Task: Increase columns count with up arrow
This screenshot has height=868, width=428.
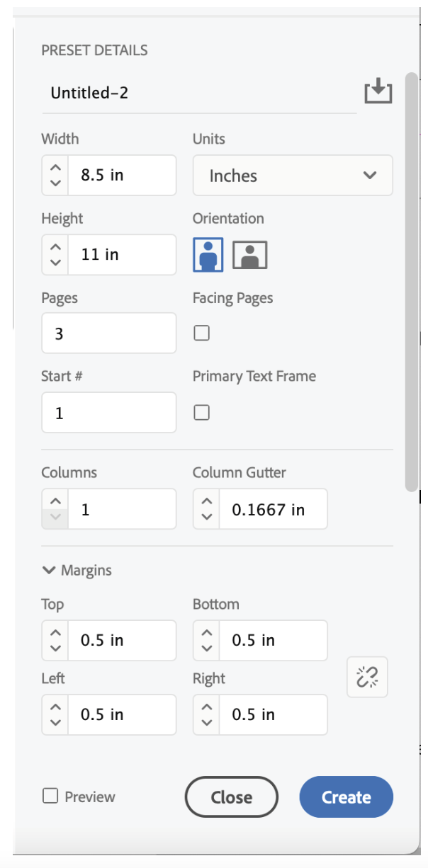Action: point(55,501)
